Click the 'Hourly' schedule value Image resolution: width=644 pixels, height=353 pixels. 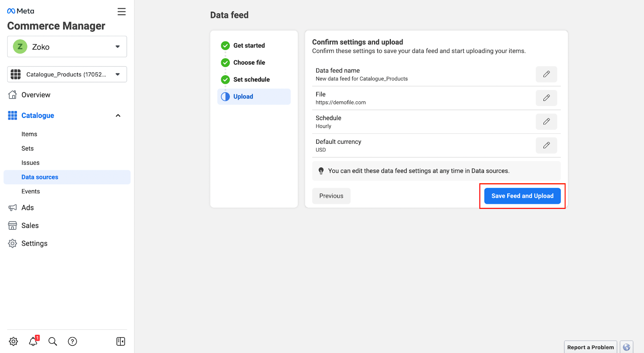click(323, 126)
